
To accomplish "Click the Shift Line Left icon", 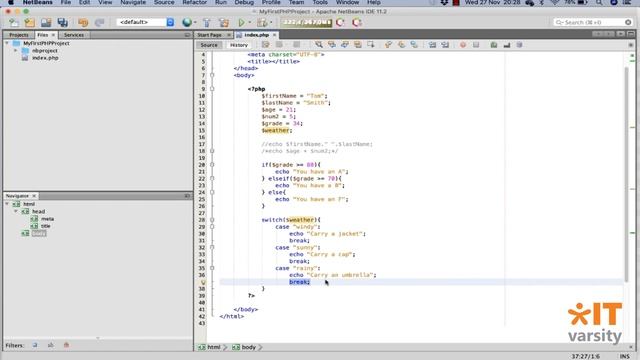I will (432, 45).
